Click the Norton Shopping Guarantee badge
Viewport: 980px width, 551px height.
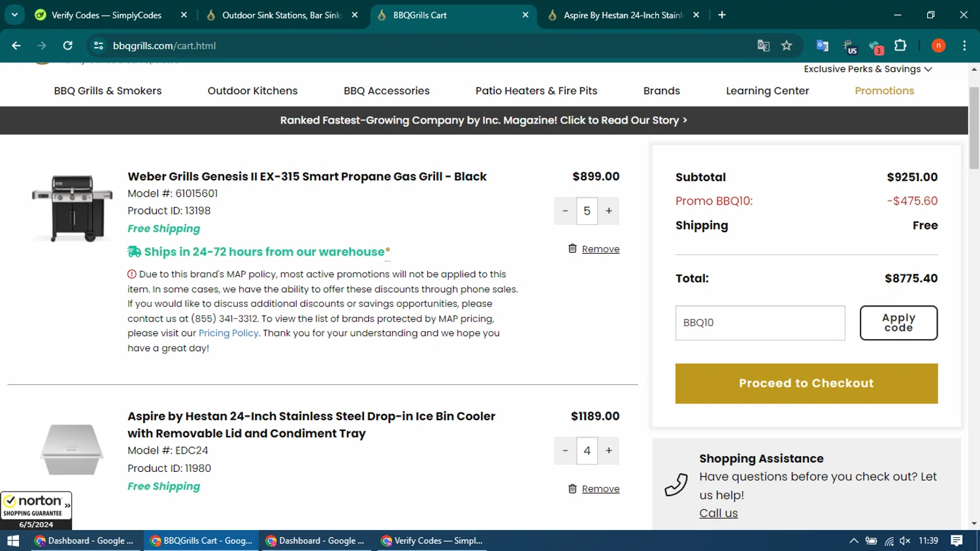(36, 510)
